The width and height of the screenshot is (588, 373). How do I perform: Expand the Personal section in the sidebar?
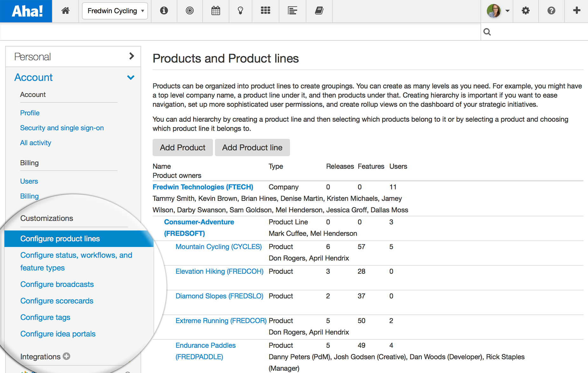pos(131,56)
